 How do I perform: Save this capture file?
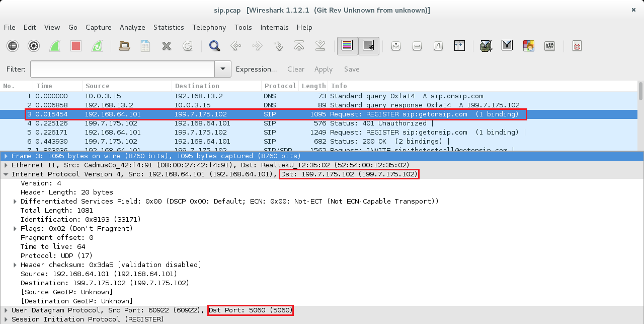tap(145, 46)
